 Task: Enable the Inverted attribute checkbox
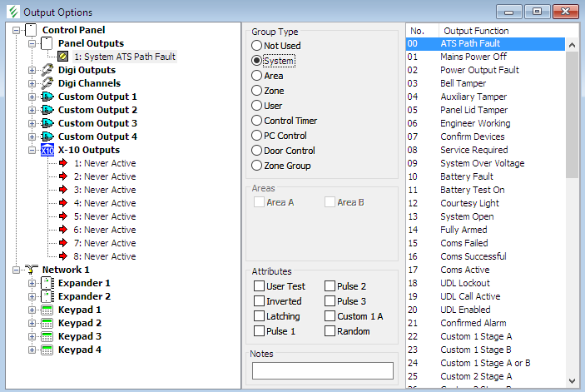click(260, 301)
